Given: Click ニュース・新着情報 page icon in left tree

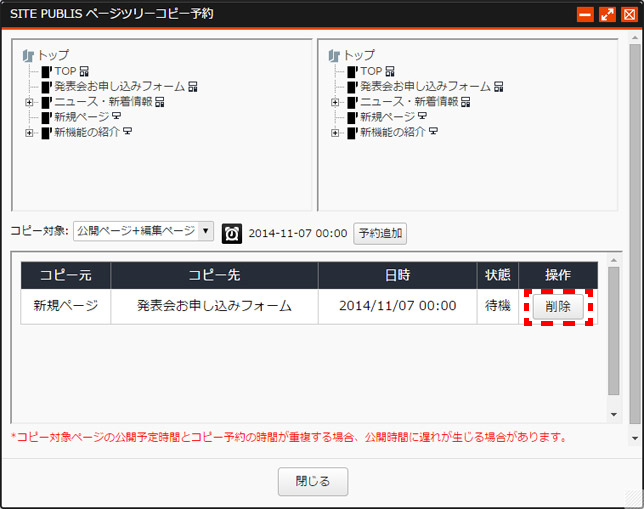Looking at the screenshot, I should 46,102.
